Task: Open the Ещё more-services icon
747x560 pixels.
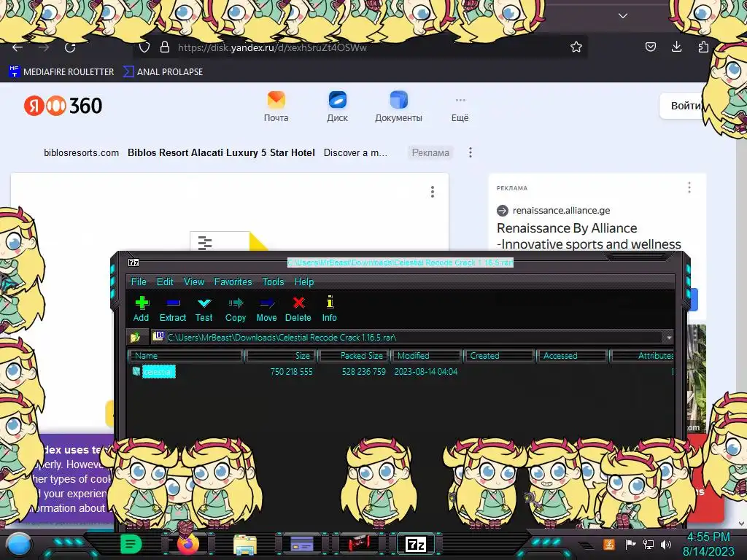Action: [460, 109]
